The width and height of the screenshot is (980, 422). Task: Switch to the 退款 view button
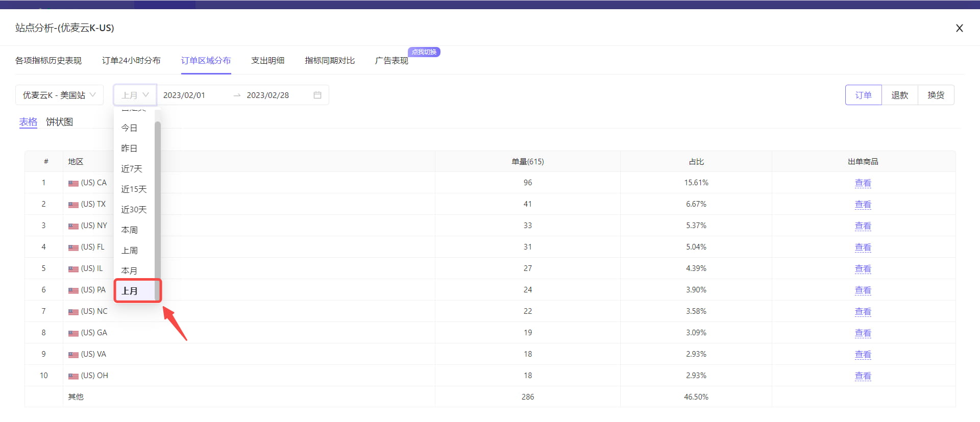click(900, 95)
